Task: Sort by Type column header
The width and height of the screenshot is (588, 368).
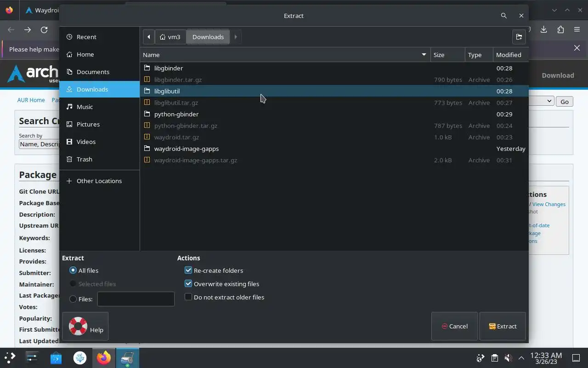Action: pyautogui.click(x=479, y=55)
